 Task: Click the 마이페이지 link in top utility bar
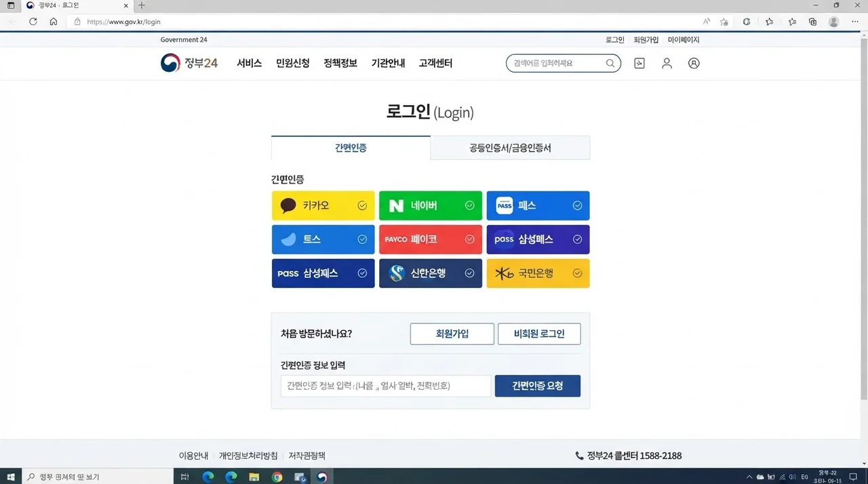coord(684,40)
